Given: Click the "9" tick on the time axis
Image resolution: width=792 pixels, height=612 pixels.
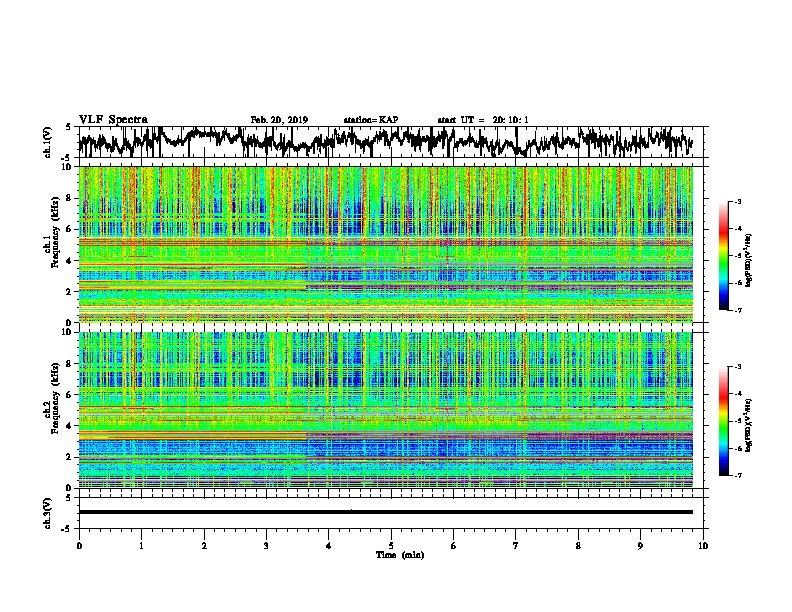Looking at the screenshot, I should (640, 546).
